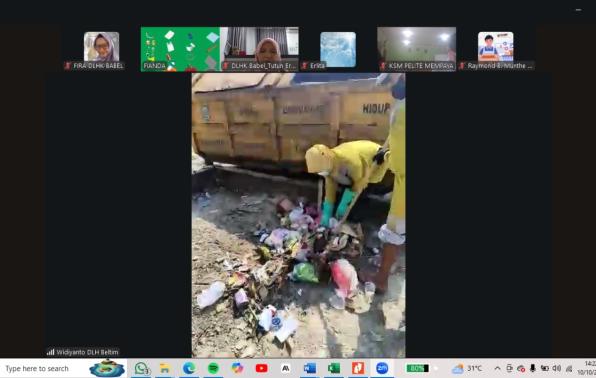Click the muted mic icon beside Raymond
Image resolution: width=596 pixels, height=378 pixels.
462,66
